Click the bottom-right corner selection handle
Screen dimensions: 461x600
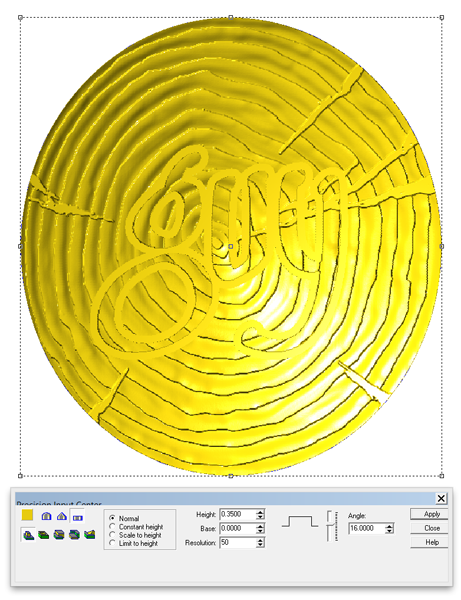(x=442, y=476)
